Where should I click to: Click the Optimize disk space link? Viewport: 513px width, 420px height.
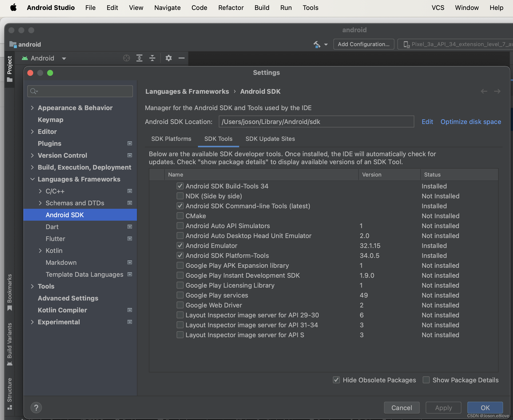click(x=471, y=122)
